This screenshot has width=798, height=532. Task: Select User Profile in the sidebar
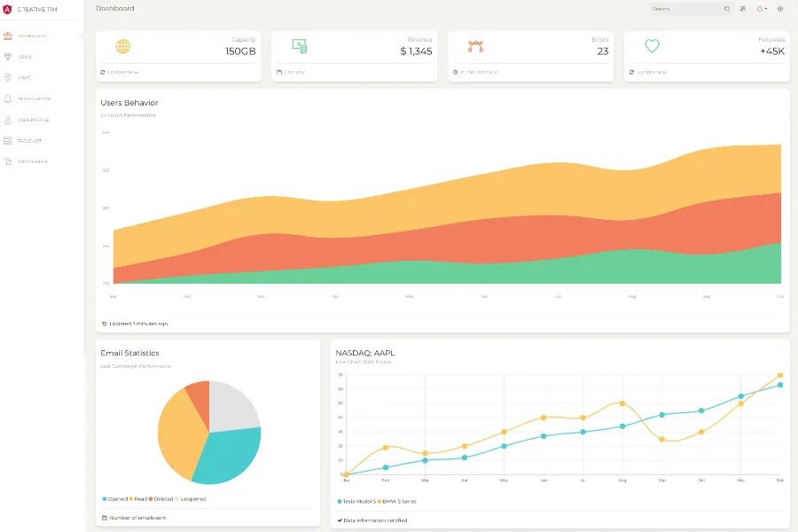pyautogui.click(x=33, y=120)
